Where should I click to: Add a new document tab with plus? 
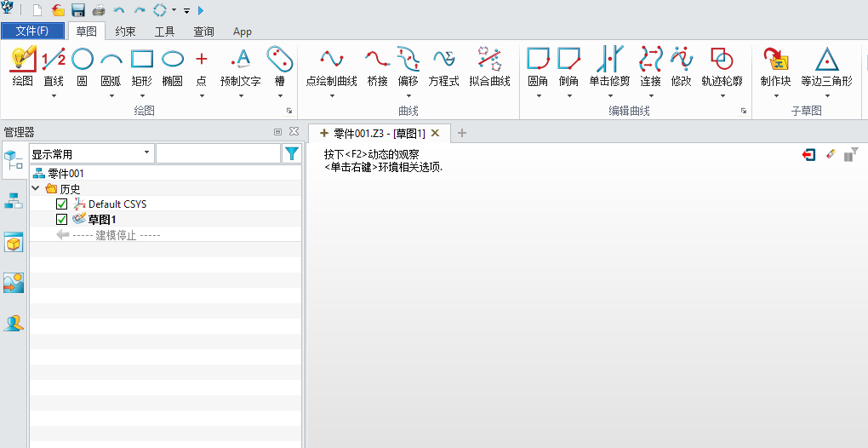462,133
